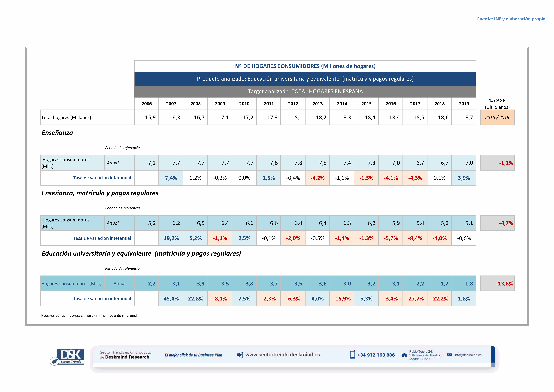Click the 'El mejor click de tu Business Plan' slogan
Screen dimensions: 554x392
point(193,355)
